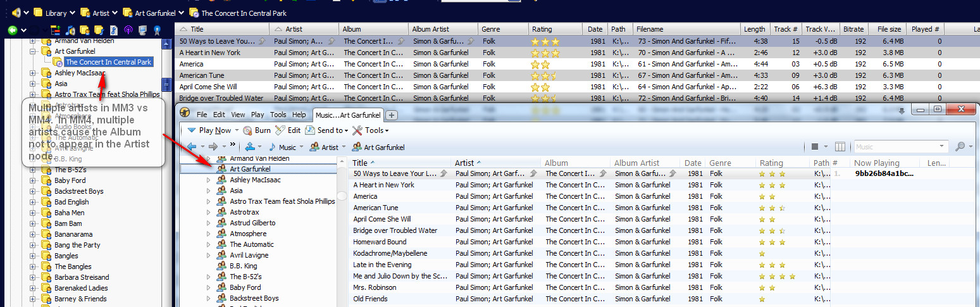This screenshot has height=307, width=980.
Task: Collapse the Art Garfunkel tree node
Action: (33, 51)
